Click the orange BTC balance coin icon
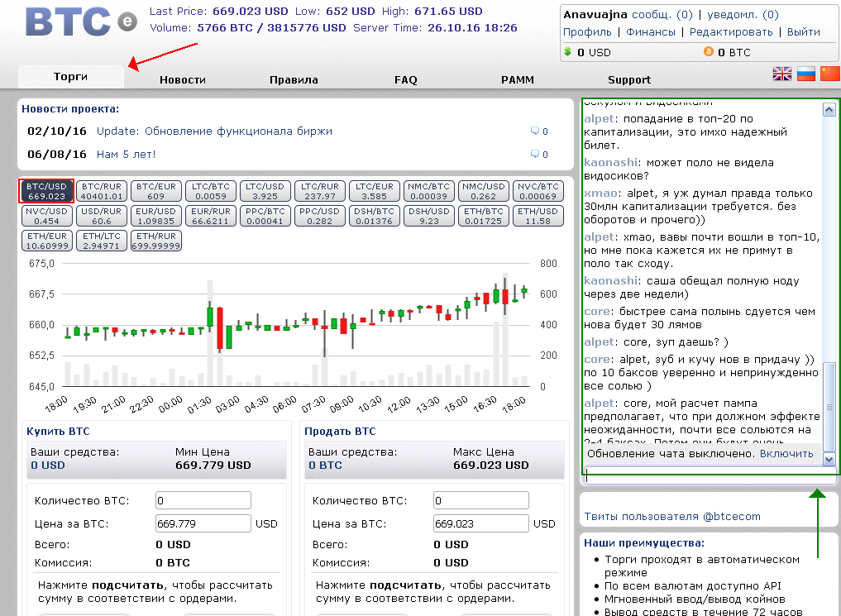The height and width of the screenshot is (616, 841). tap(708, 51)
